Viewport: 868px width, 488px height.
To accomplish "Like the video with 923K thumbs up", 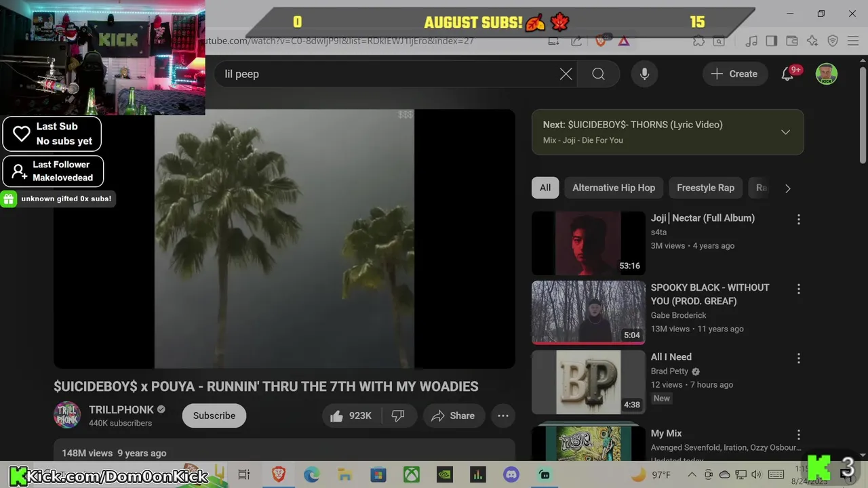I will 351,415.
